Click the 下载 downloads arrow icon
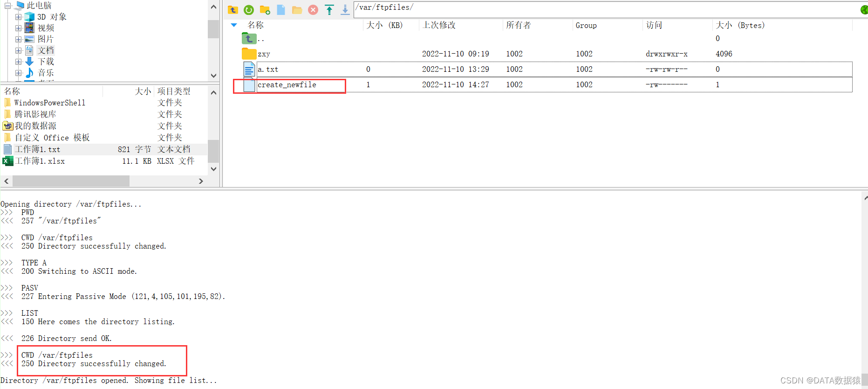The height and width of the screenshot is (389, 868). [x=29, y=62]
